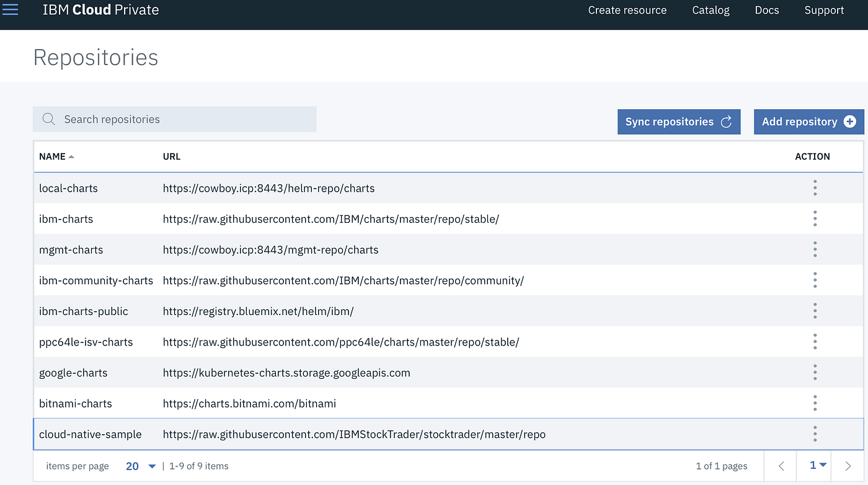The image size is (868, 485).
Task: Select the ibm-community-charts repository name
Action: click(x=96, y=280)
